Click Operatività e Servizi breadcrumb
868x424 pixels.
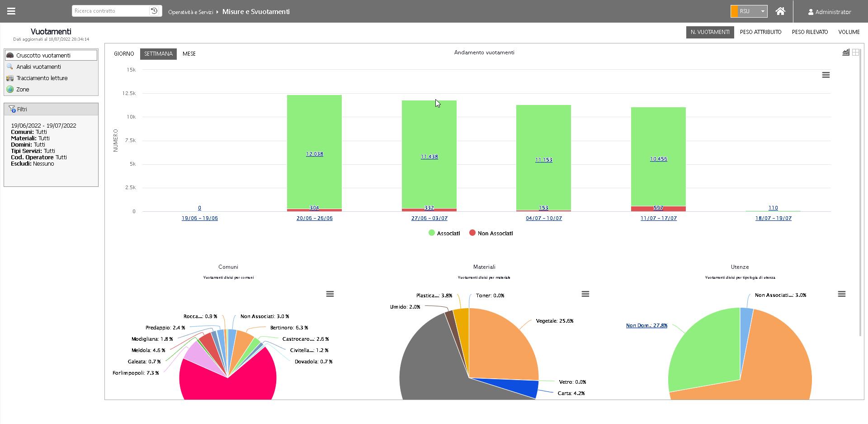(x=190, y=12)
